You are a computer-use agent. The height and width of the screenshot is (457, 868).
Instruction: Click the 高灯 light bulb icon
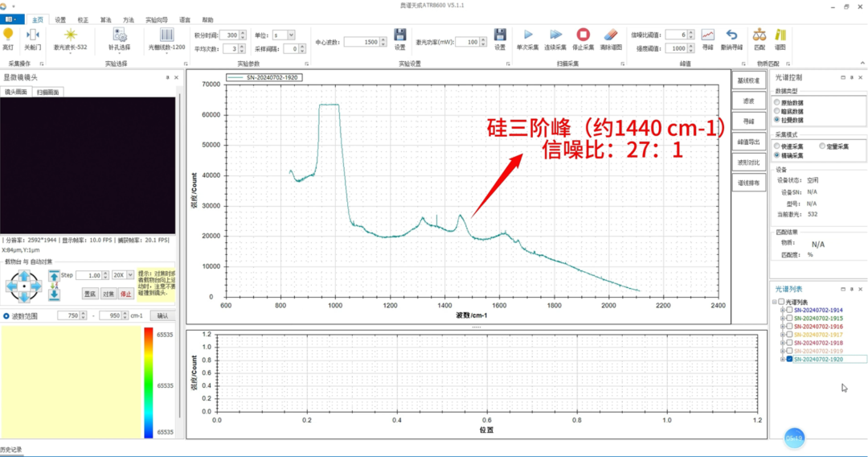click(8, 35)
